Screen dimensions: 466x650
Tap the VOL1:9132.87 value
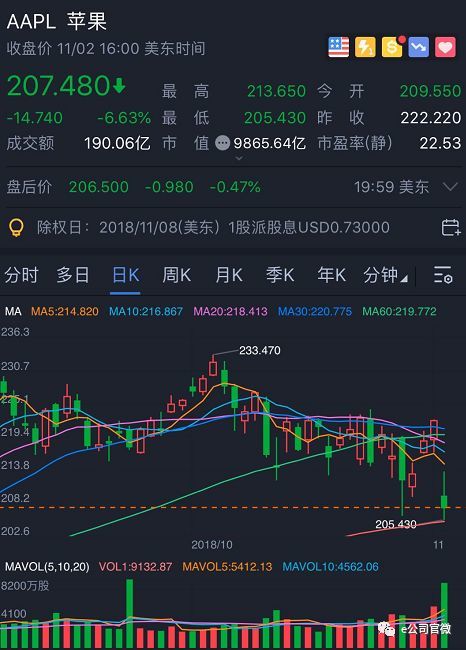point(135,567)
